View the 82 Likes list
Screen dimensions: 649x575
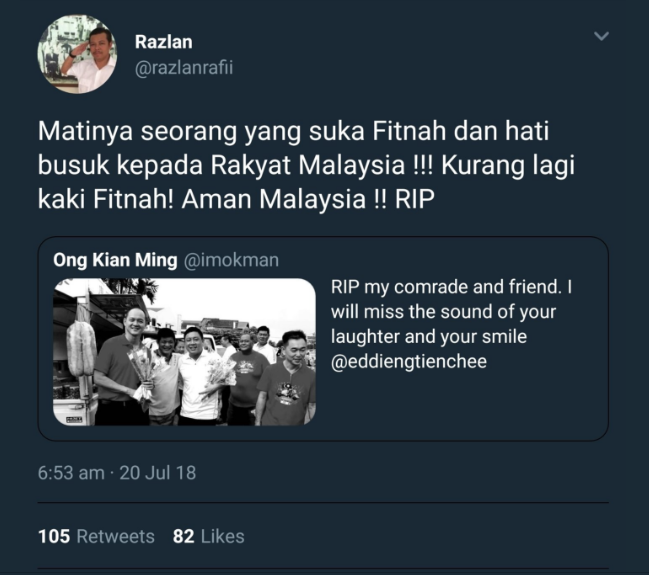pos(208,536)
